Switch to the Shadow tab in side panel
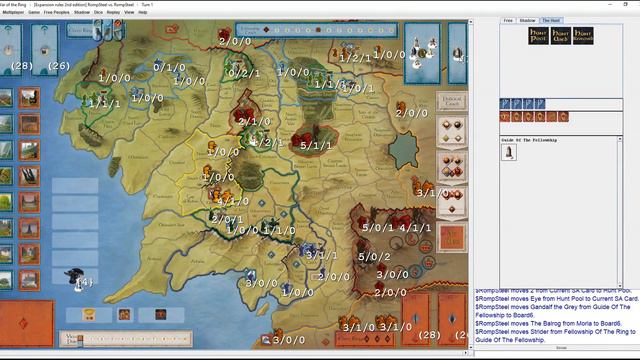The width and height of the screenshot is (640, 360). pyautogui.click(x=527, y=20)
